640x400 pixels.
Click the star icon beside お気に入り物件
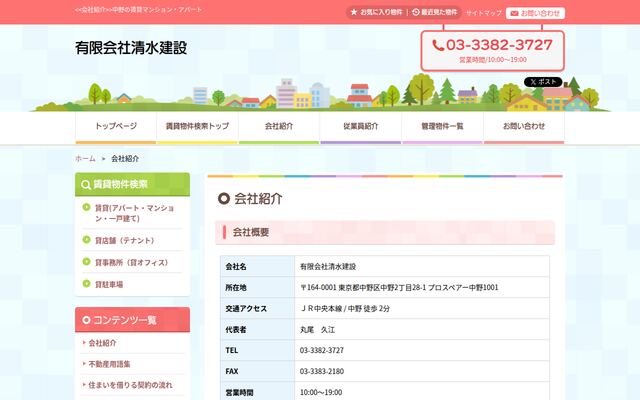354,12
